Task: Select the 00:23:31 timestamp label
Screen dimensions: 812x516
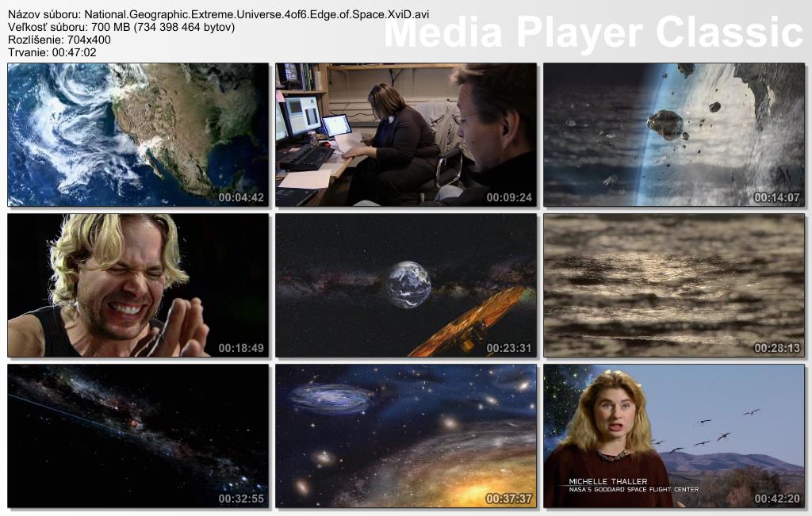Action: tap(509, 348)
